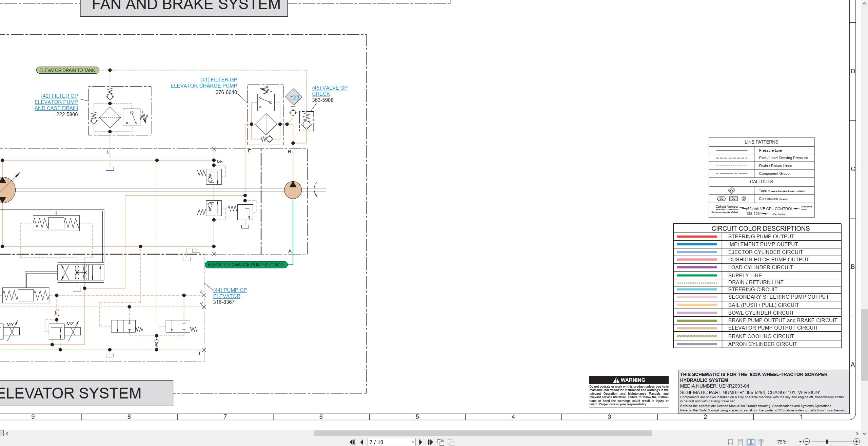This screenshot has height=446, width=868.
Task: Click the charge pump filter diamond symbol
Action: coord(266,124)
